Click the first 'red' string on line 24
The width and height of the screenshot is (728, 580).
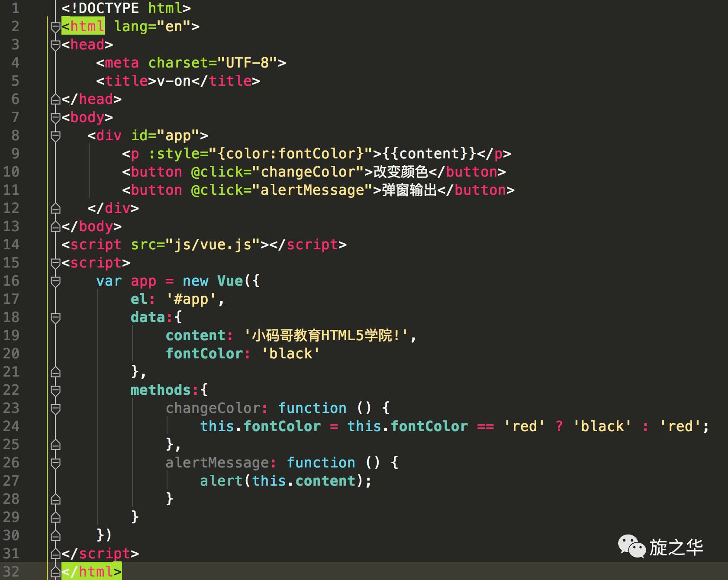[524, 426]
